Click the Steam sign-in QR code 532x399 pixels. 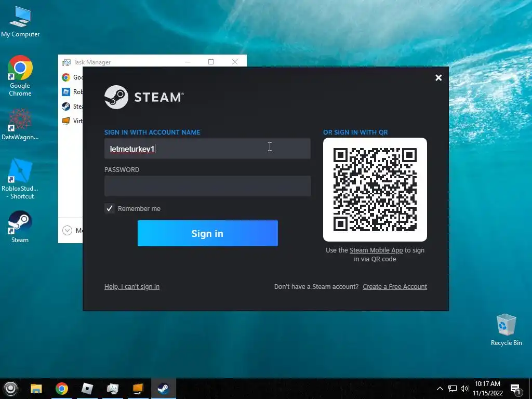click(375, 189)
